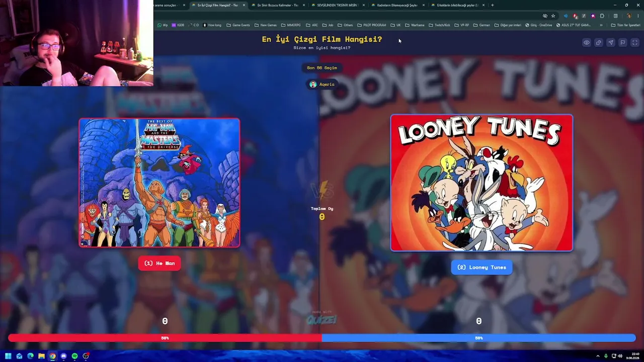Open the Chrome three-dot menu
This screenshot has height=362, width=644.
[638, 16]
